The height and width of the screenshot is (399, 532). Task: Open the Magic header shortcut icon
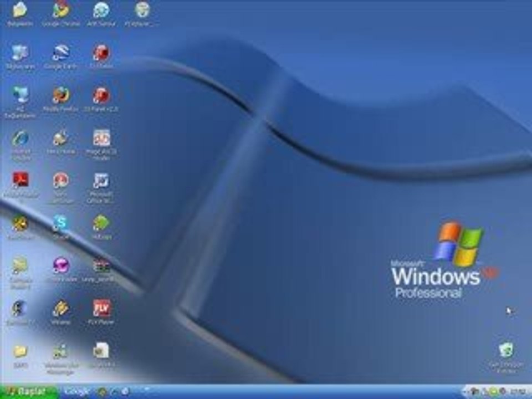101,138
